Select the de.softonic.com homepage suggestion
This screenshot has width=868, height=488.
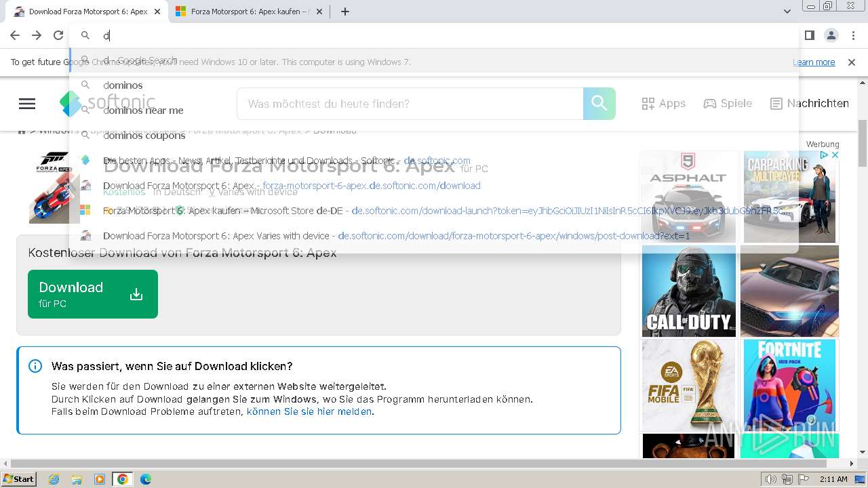coord(434,161)
